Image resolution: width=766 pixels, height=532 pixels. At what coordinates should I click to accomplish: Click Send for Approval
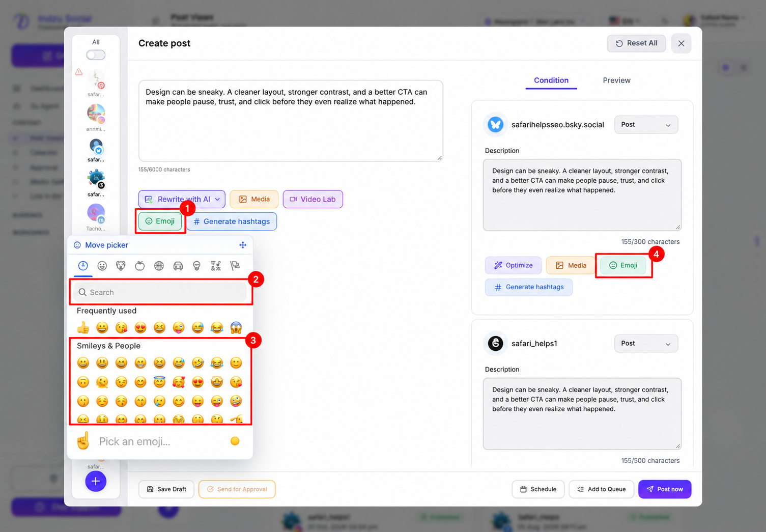[237, 489]
